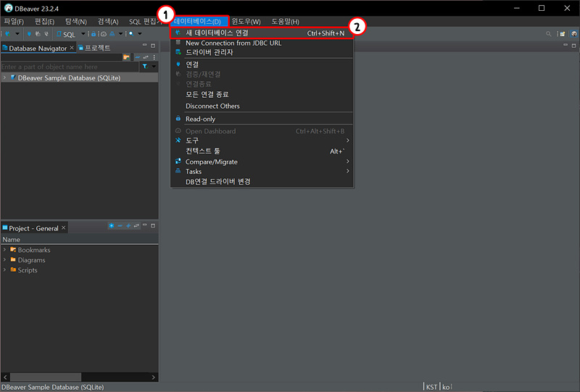Screen dimensions: 580x392
Task: Choose Disconnect Others menu entry
Action: coord(262,106)
